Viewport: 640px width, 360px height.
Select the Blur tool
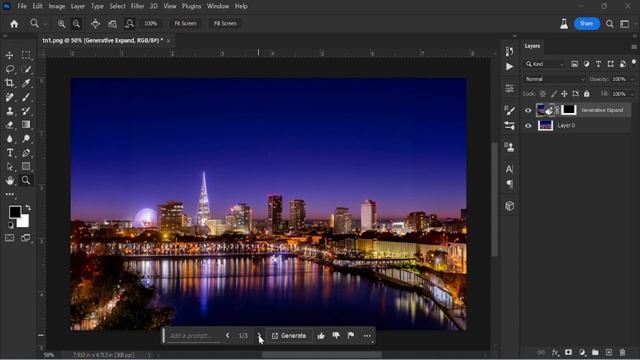10,139
